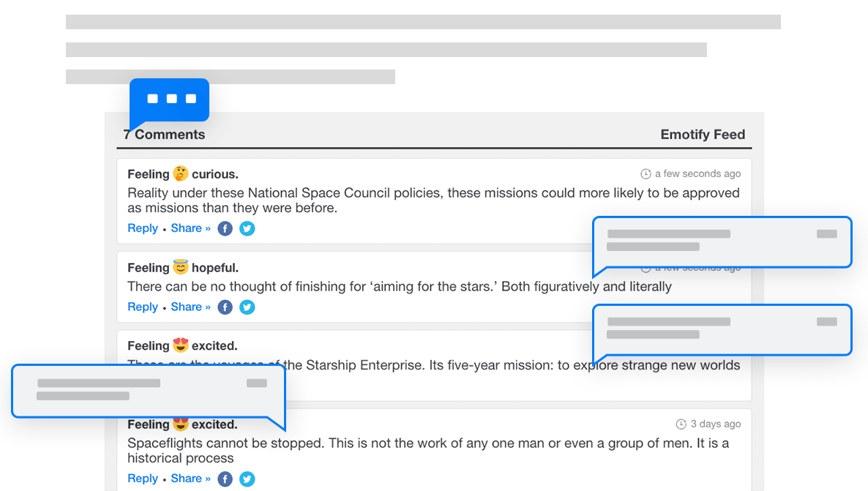Viewport: 868px width, 491px height.
Task: Open Share » on the curious comment
Action: tap(190, 228)
